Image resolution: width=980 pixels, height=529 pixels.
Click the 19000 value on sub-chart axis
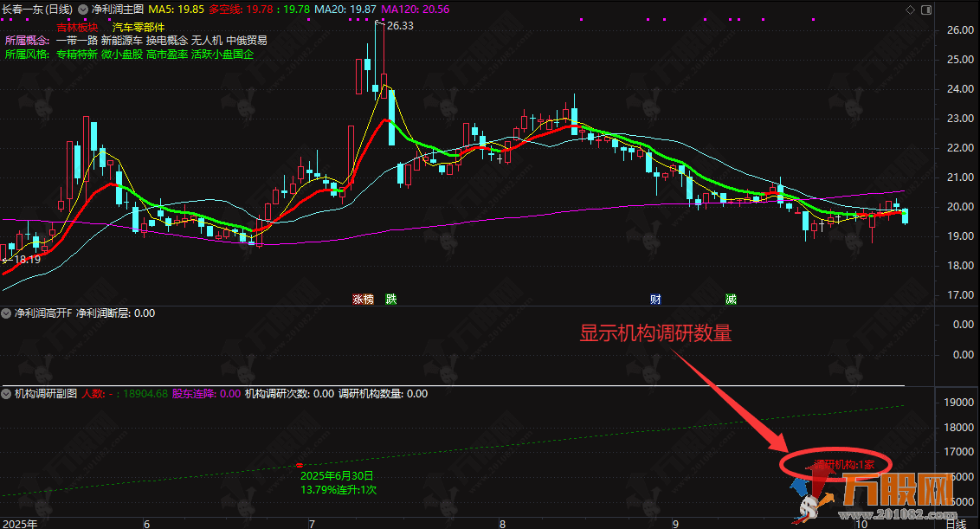pyautogui.click(x=959, y=403)
